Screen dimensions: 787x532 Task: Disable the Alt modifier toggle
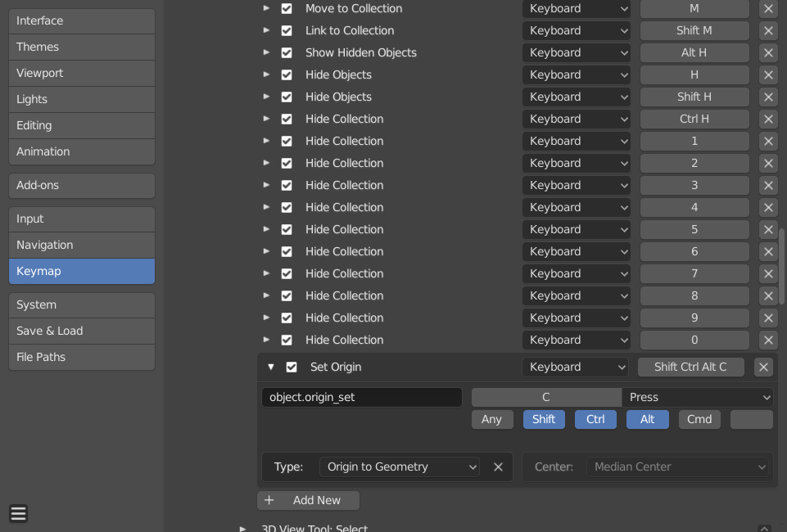647,419
